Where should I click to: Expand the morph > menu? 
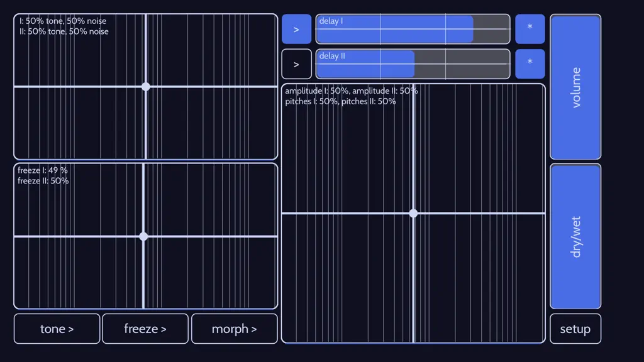(235, 329)
